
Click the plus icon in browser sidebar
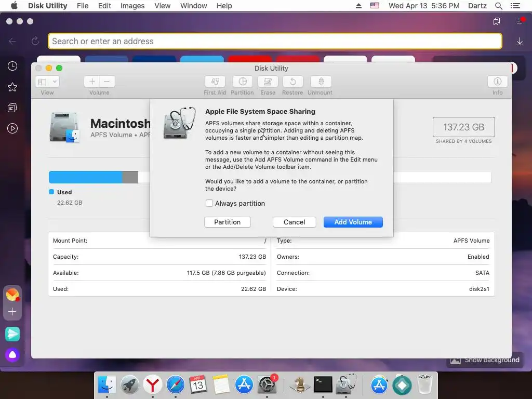12,312
